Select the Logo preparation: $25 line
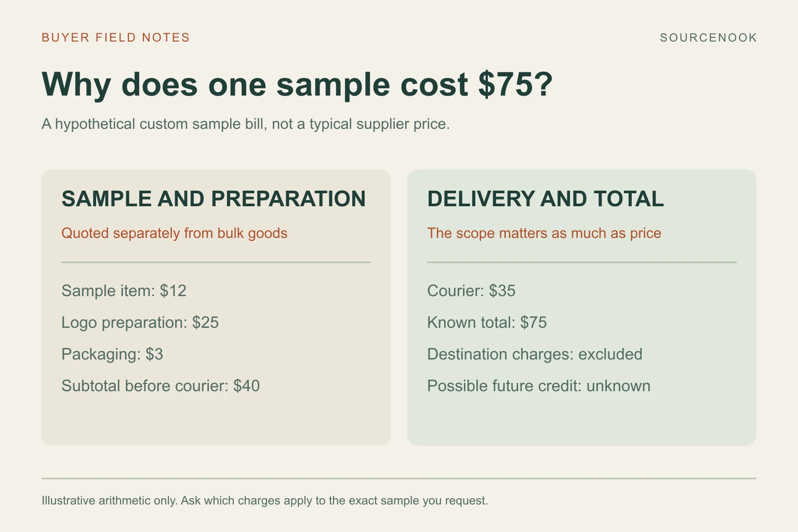The image size is (798, 532). coord(140,323)
